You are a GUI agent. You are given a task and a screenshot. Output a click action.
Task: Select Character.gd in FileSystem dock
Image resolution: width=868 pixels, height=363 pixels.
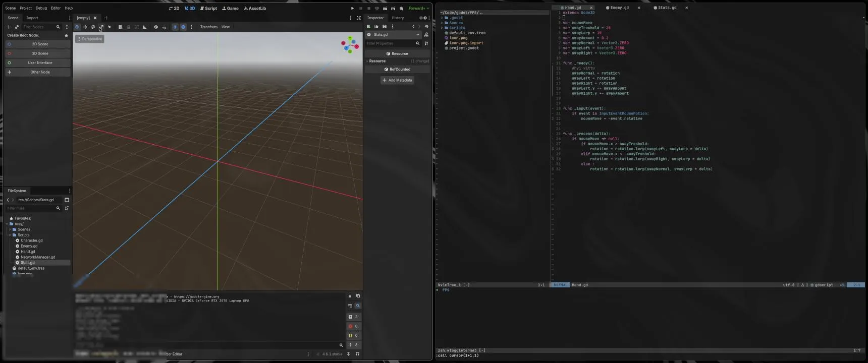pyautogui.click(x=32, y=240)
